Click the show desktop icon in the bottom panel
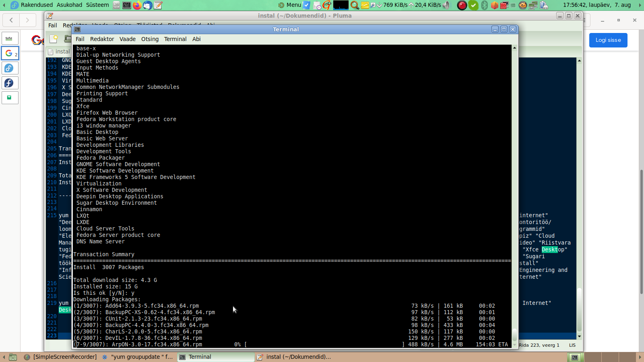The height and width of the screenshot is (362, 644). 13,357
